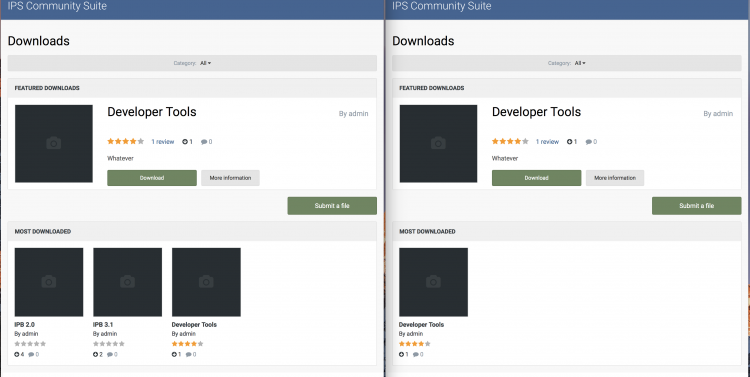Click Downloads heading in left window
The width and height of the screenshot is (750, 377).
pyautogui.click(x=39, y=41)
